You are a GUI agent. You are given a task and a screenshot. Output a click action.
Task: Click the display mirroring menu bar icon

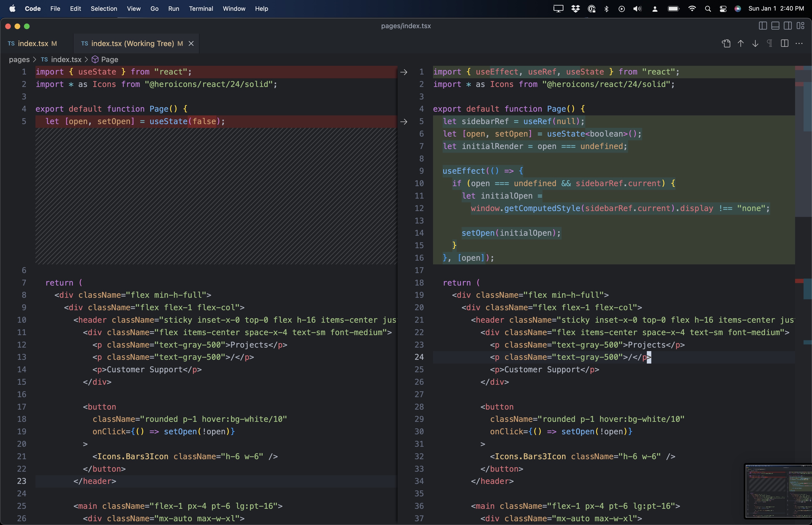[558, 8]
